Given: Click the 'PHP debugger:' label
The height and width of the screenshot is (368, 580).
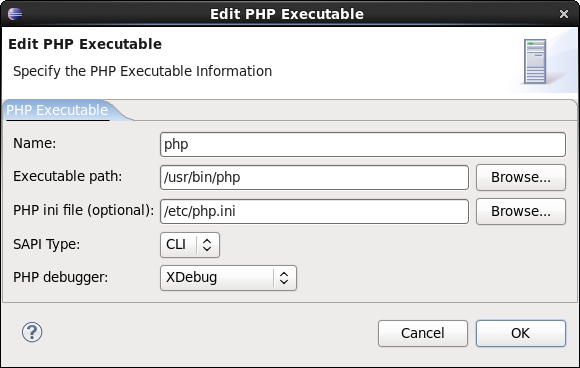Looking at the screenshot, I should point(60,277).
